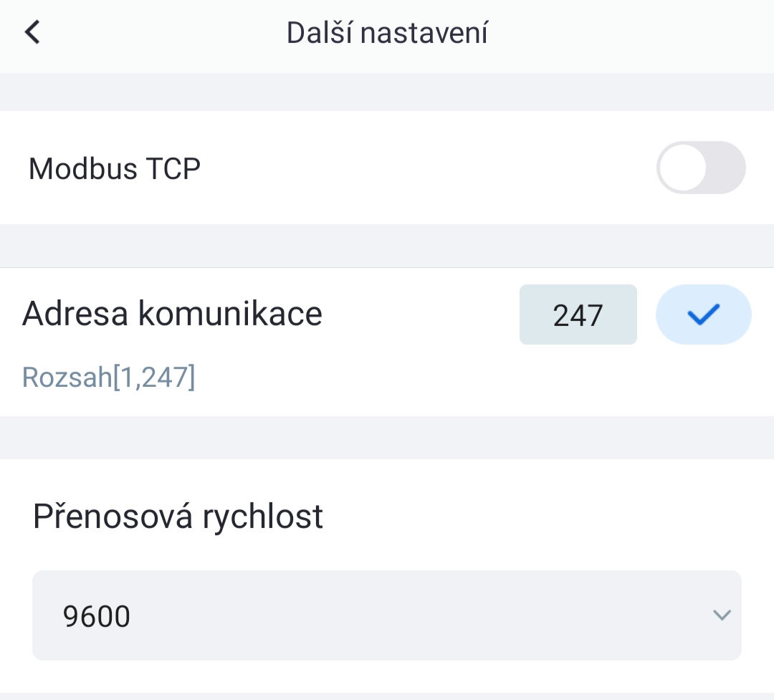Image resolution: width=774 pixels, height=700 pixels.
Task: Click the Modbus TCP label
Action: (115, 169)
